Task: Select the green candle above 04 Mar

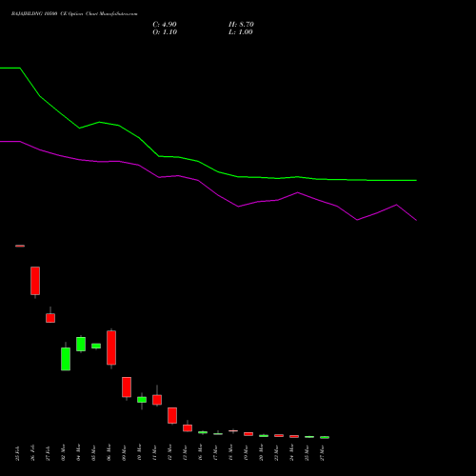Action: click(81, 344)
